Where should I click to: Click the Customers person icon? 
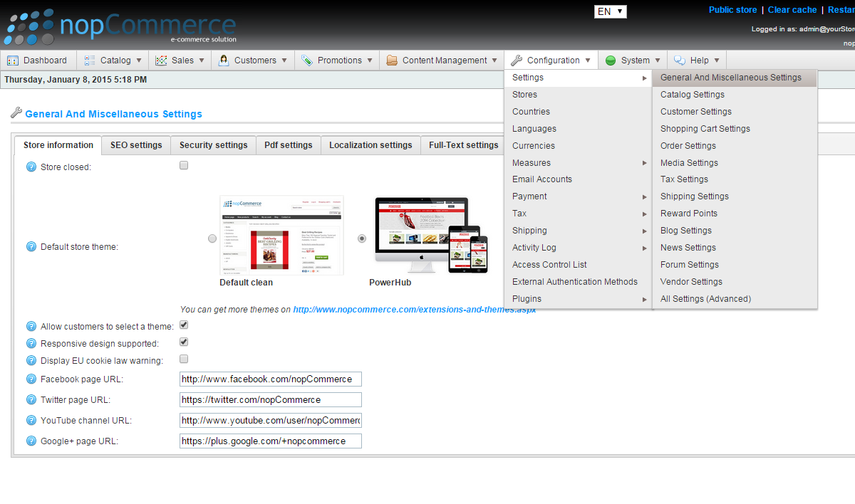(x=224, y=61)
